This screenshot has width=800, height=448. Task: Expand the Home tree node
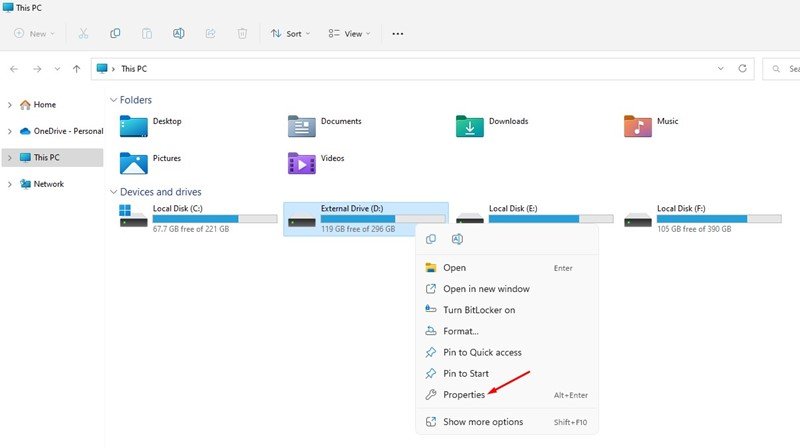(10, 104)
